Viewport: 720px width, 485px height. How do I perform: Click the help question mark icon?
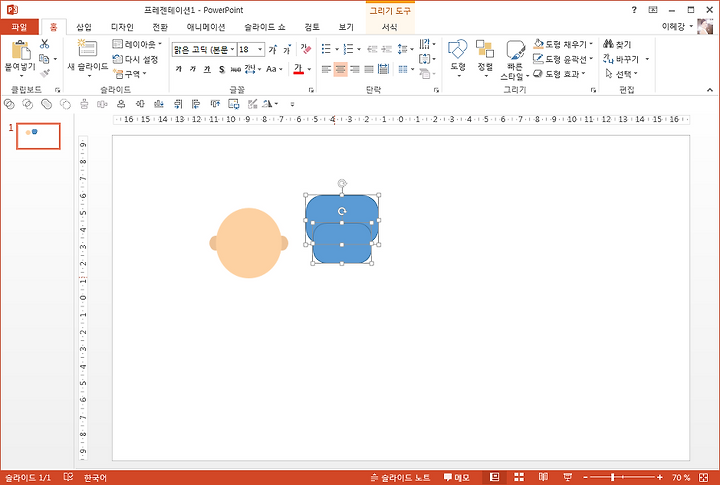pyautogui.click(x=634, y=10)
